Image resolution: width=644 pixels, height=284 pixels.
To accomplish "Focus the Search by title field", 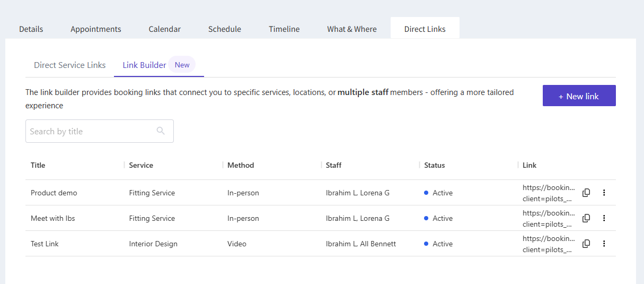I will tap(90, 131).
